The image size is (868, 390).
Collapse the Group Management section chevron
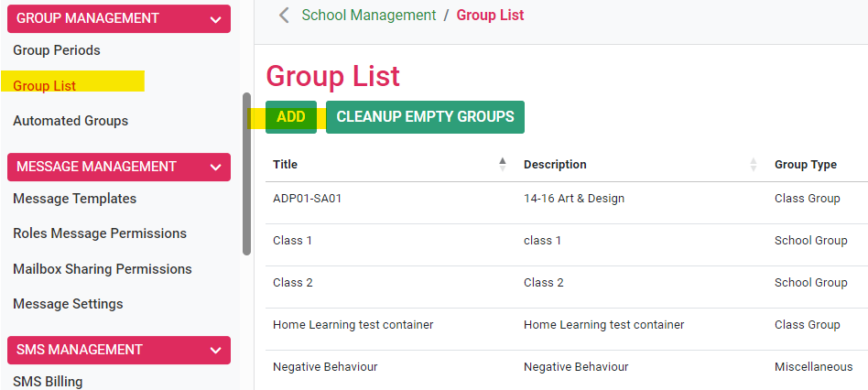click(216, 19)
